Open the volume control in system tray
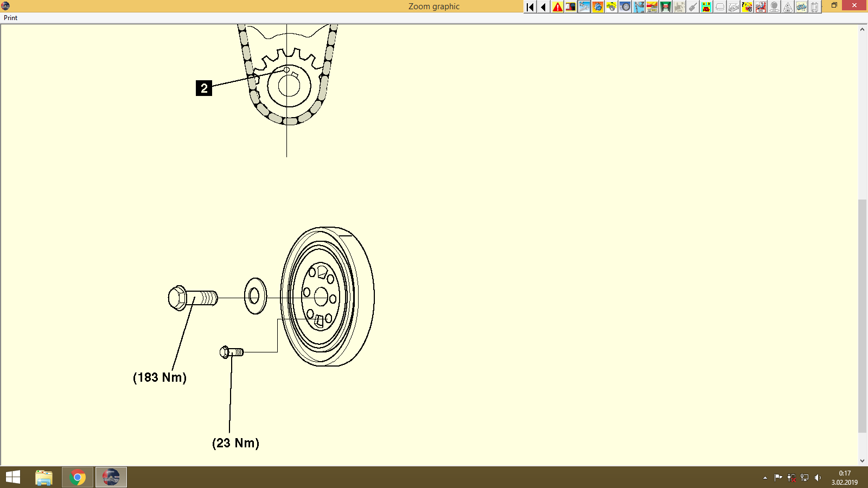This screenshot has height=488, width=868. [819, 478]
